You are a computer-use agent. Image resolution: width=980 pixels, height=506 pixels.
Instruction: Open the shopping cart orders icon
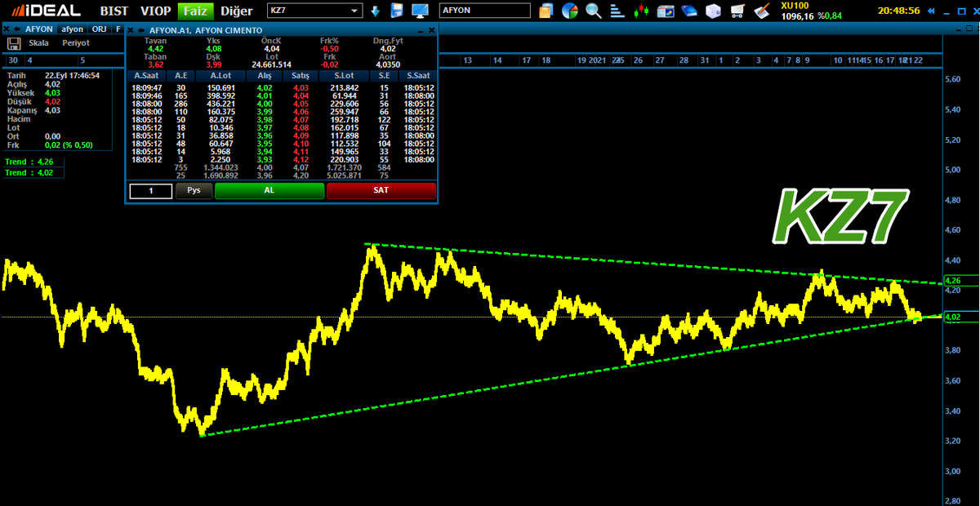coord(737,11)
